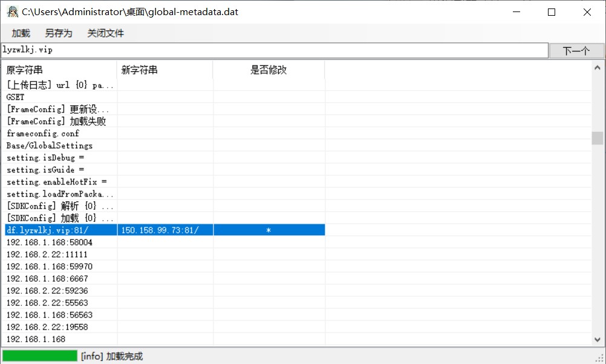Image resolution: width=606 pixels, height=364 pixels.
Task: Click the 新字符串 column header
Action: click(x=165, y=70)
